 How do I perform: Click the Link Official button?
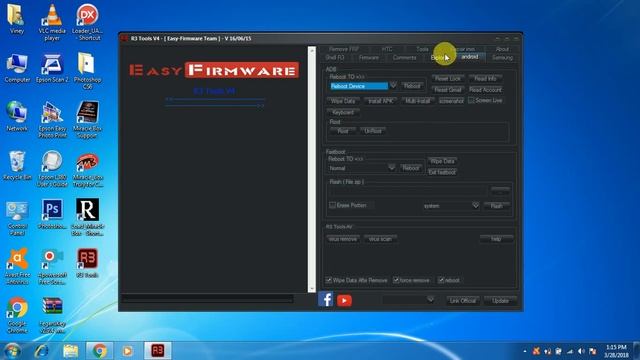(462, 300)
